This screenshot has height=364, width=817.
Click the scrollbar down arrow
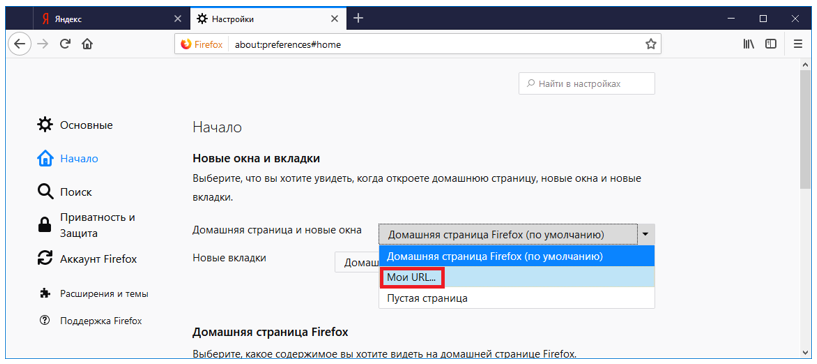[805, 352]
